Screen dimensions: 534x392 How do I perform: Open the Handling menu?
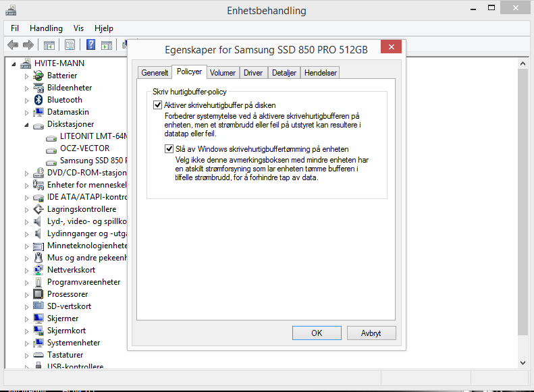pos(46,28)
